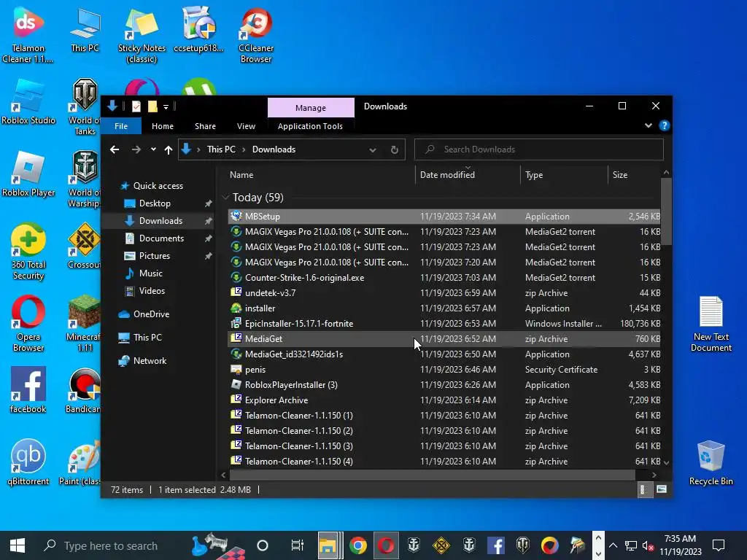
Task: Select Documents in navigation pane
Action: point(161,238)
